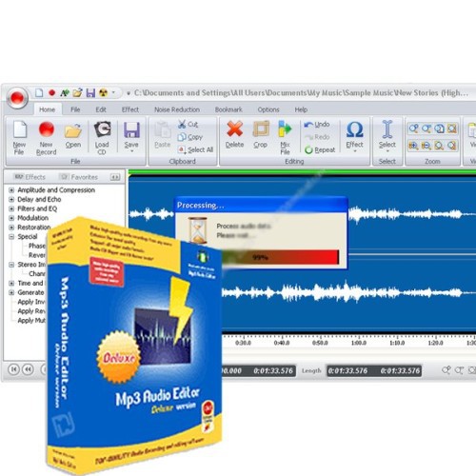Start a New Record from the ribbon
The height and width of the screenshot is (476, 476).
click(47, 138)
